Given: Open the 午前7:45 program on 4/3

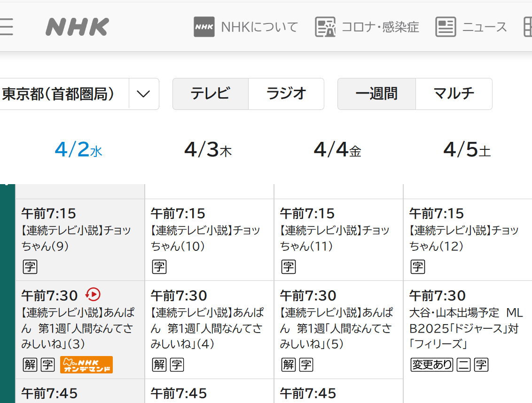Looking at the screenshot, I should pos(209,391).
